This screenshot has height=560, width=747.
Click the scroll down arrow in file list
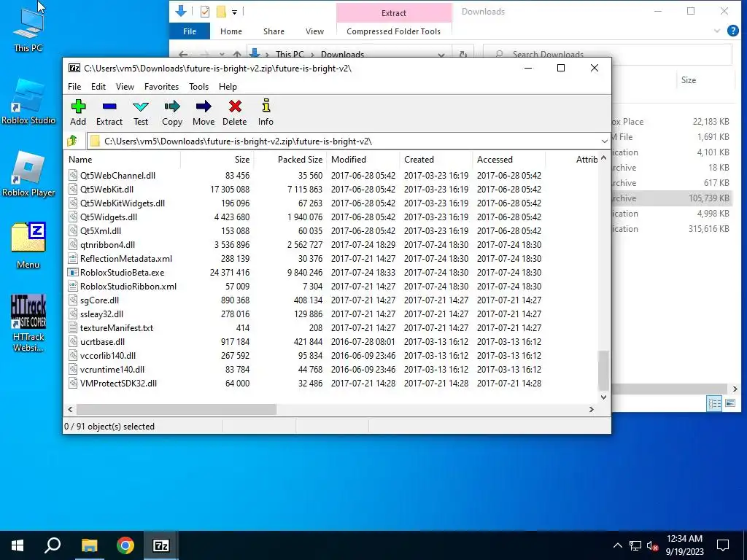tap(603, 397)
